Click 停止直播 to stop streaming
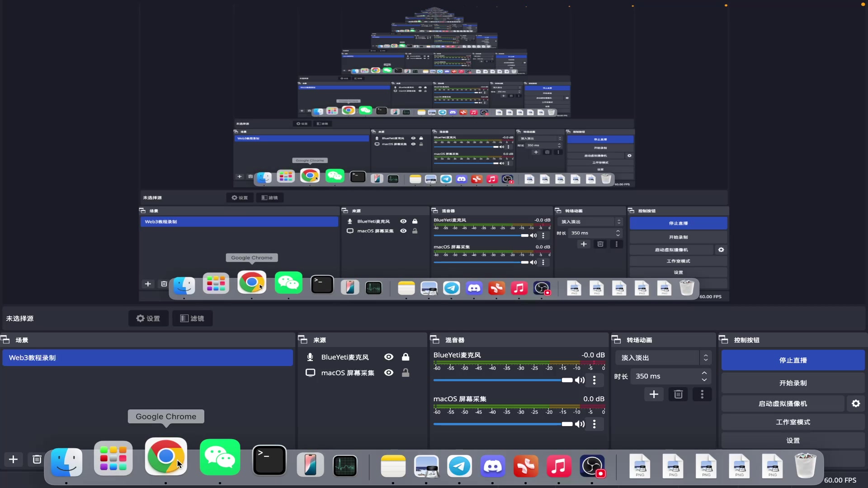 (x=793, y=360)
